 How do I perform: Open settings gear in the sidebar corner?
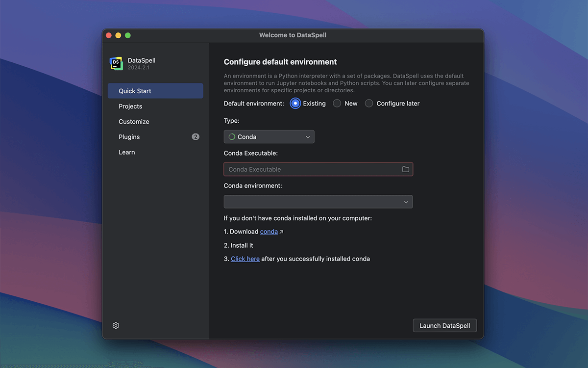pyautogui.click(x=116, y=325)
